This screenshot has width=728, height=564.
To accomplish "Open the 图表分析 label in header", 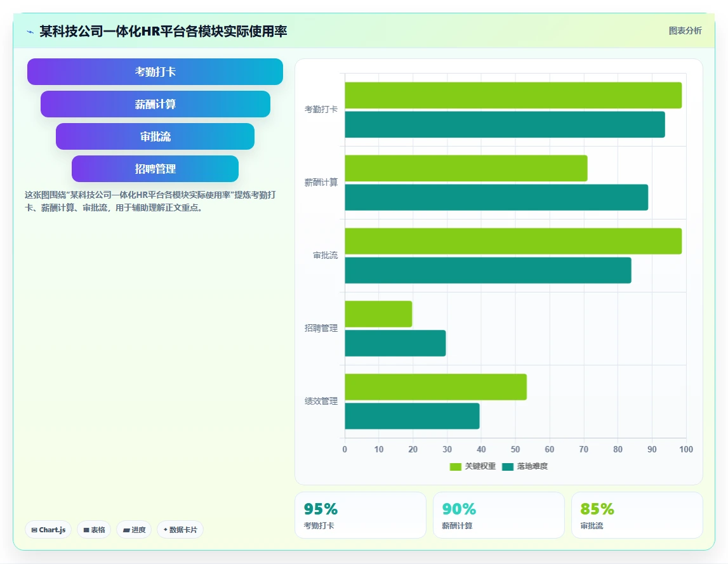I will tap(685, 30).
